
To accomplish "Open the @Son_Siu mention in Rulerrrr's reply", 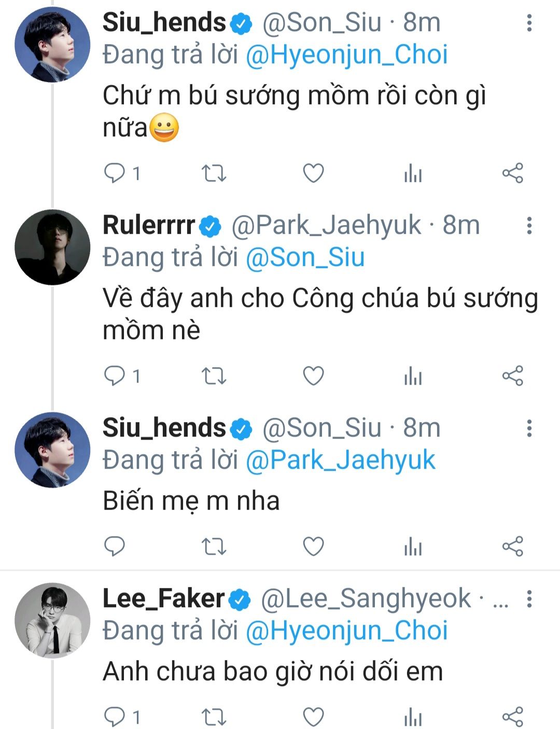I will (x=305, y=258).
